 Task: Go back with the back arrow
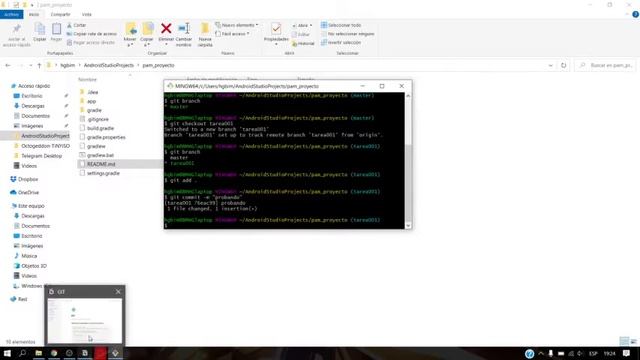coord(8,65)
